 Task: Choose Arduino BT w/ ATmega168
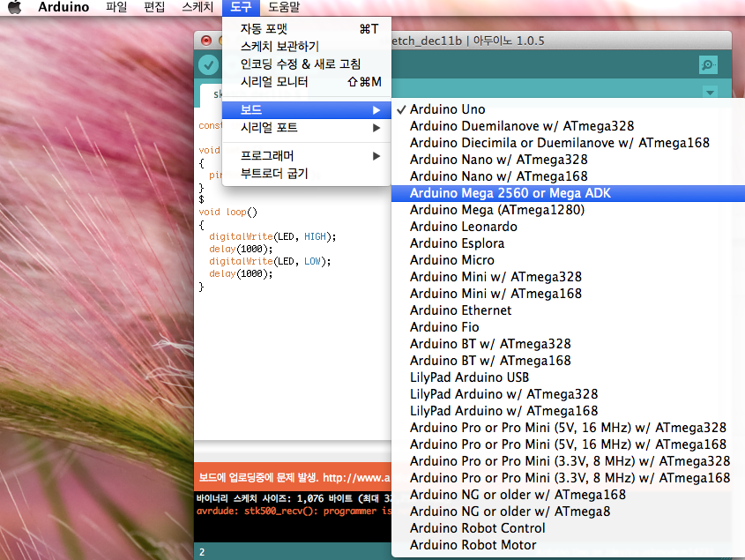(x=569, y=361)
